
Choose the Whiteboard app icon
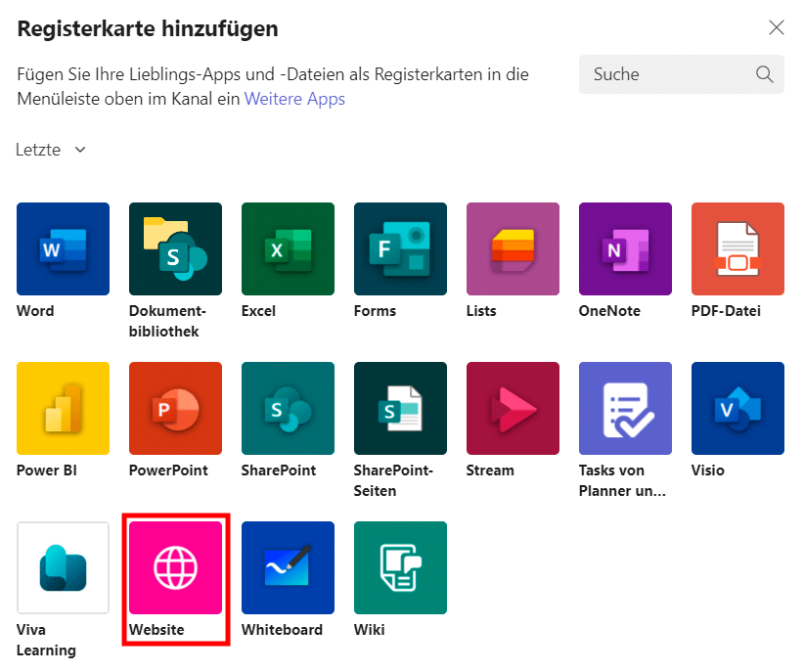pyautogui.click(x=288, y=567)
